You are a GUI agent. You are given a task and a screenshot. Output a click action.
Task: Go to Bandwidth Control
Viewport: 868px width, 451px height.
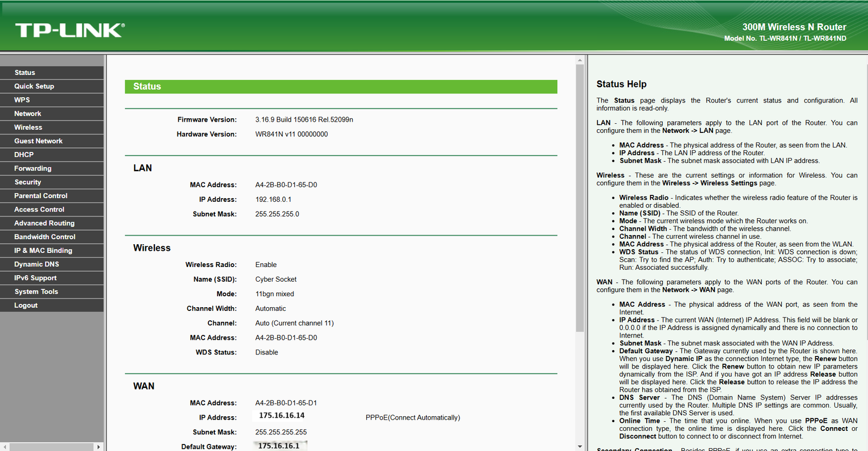point(52,237)
